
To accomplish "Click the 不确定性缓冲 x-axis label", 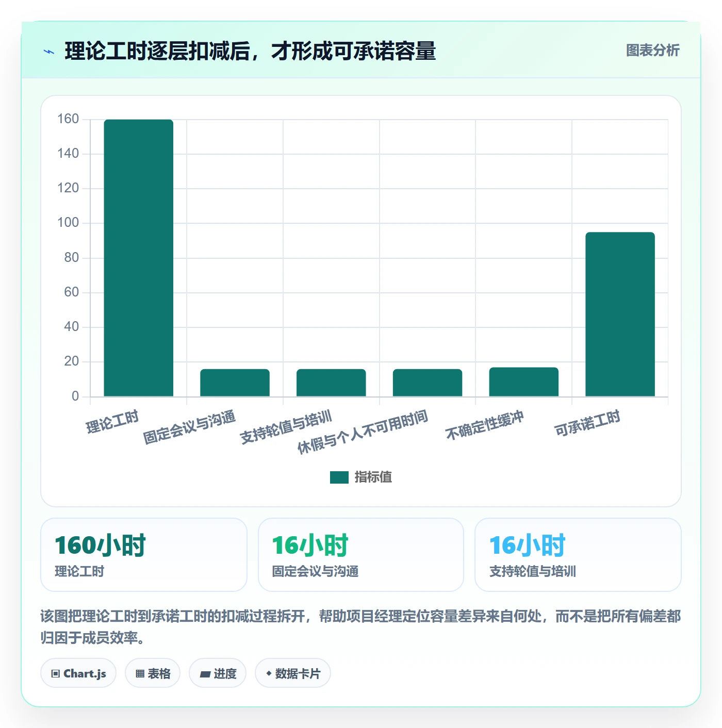I will click(x=485, y=425).
